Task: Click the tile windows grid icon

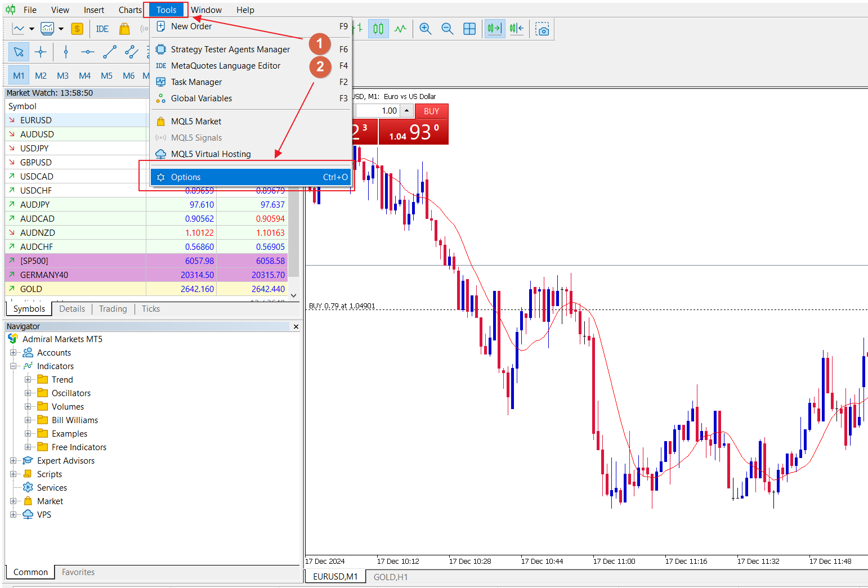Action: click(x=469, y=29)
